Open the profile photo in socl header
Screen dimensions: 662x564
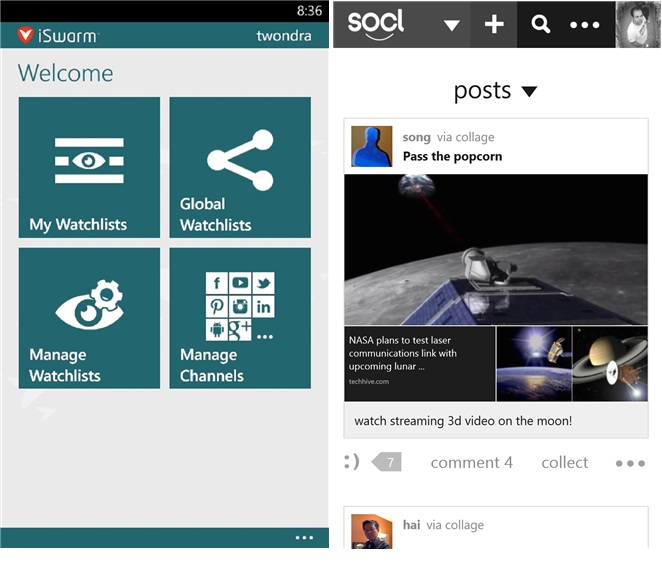638,24
